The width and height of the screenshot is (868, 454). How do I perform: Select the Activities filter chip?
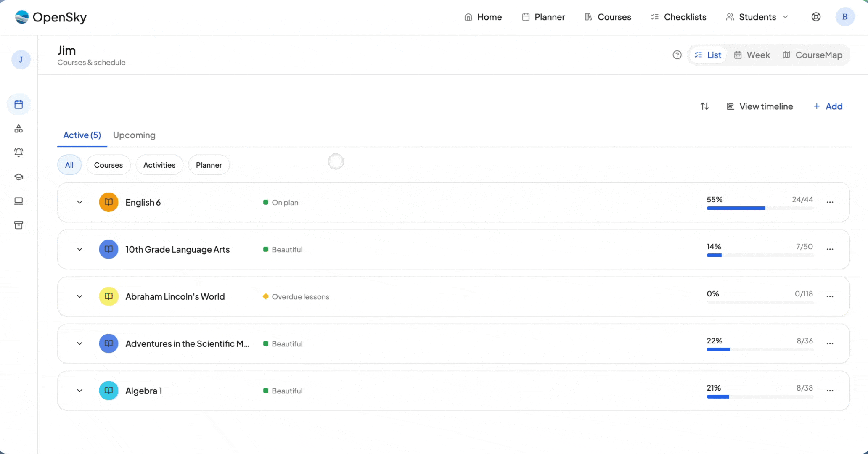pyautogui.click(x=159, y=165)
